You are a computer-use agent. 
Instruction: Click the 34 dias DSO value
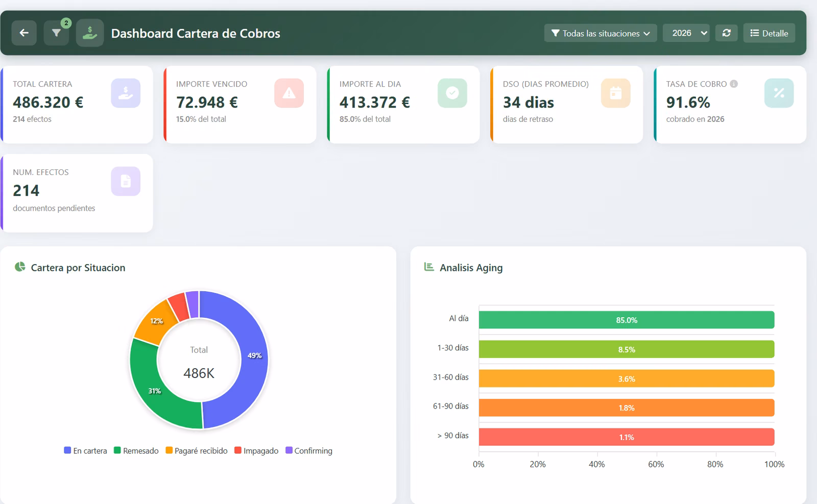[x=528, y=103]
